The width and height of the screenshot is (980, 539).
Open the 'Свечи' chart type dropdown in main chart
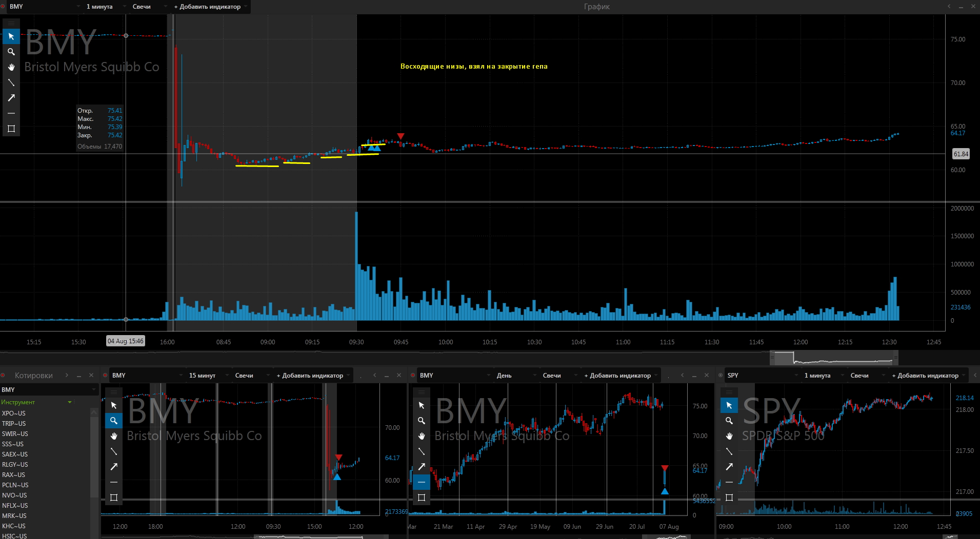149,7
